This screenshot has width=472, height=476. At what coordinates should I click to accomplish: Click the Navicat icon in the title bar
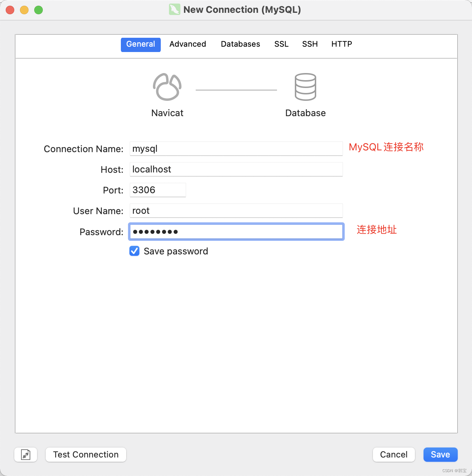pos(174,10)
